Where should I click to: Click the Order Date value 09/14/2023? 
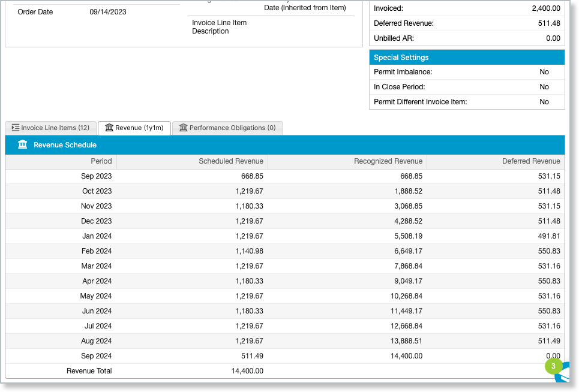coord(108,12)
